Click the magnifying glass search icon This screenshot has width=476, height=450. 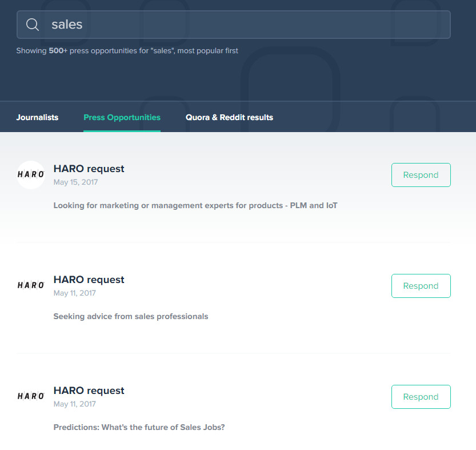click(x=33, y=25)
